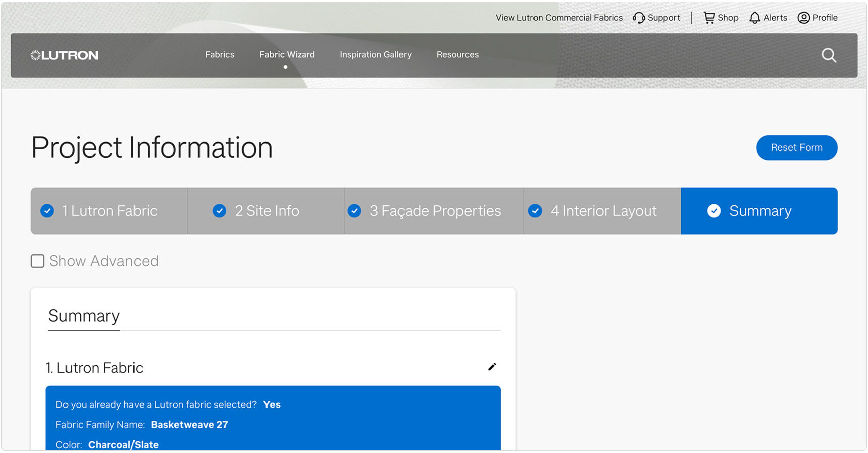Open the search magnifier icon
The image size is (868, 453).
click(828, 55)
